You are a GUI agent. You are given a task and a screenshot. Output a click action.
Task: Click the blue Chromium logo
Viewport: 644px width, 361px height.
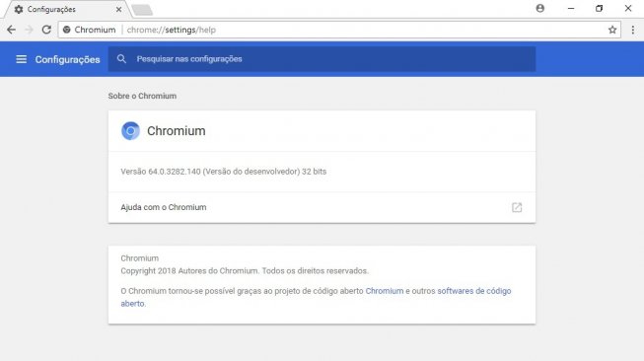point(130,130)
